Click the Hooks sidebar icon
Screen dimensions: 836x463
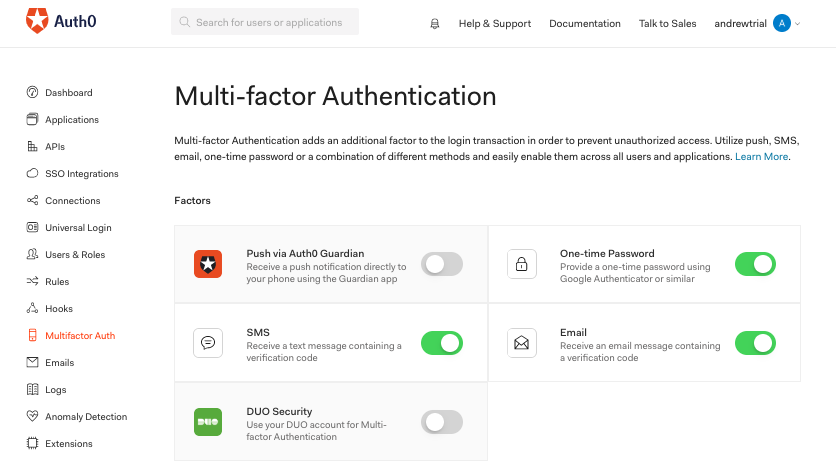click(32, 309)
